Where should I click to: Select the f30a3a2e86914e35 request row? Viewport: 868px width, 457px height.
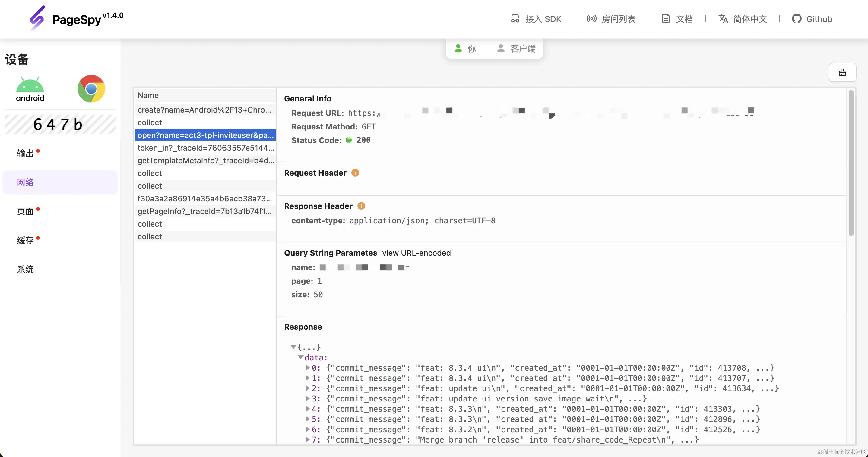pos(205,198)
